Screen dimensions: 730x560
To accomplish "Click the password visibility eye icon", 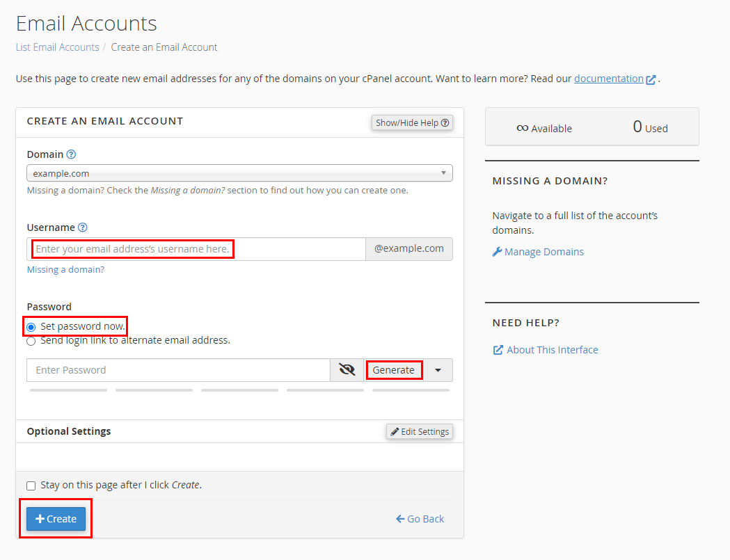I will [346, 369].
